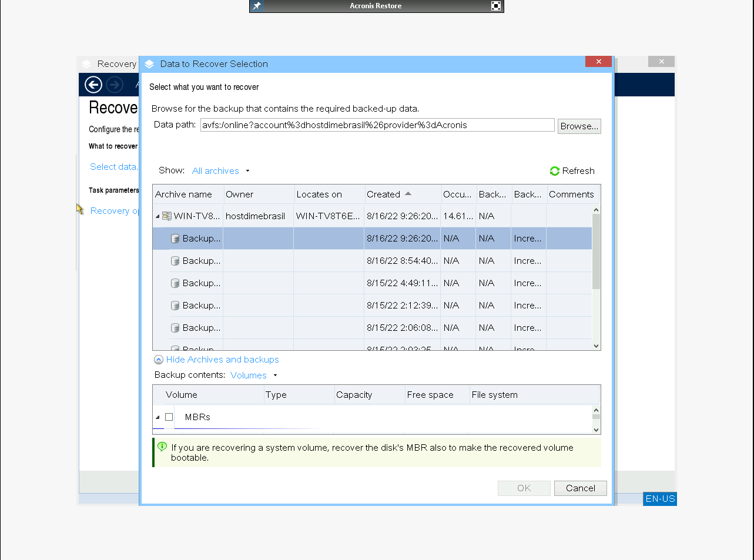This screenshot has height=560, width=754.
Task: Click the Data to Recover Selection title icon
Action: 149,64
